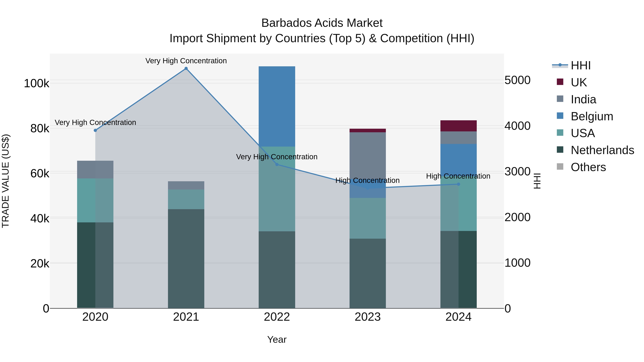Click the Others grey legend swatch
This screenshot has width=644, height=362.
click(560, 166)
